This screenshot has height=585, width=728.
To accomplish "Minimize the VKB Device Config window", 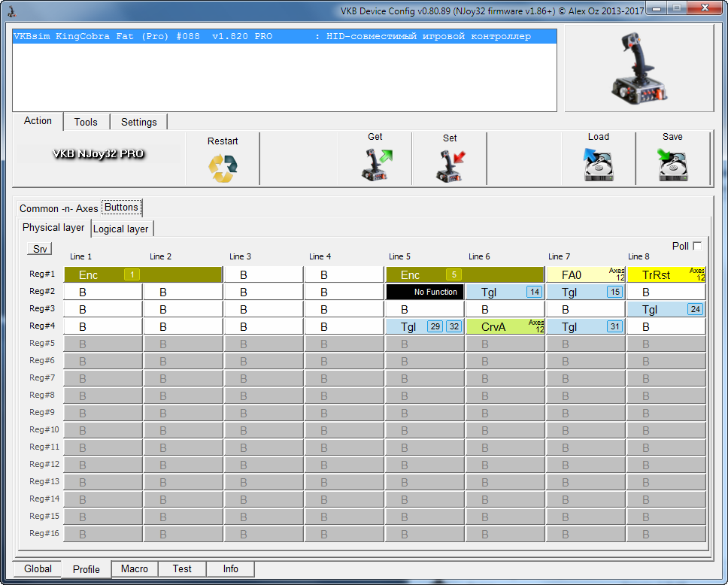I will tap(657, 8).
